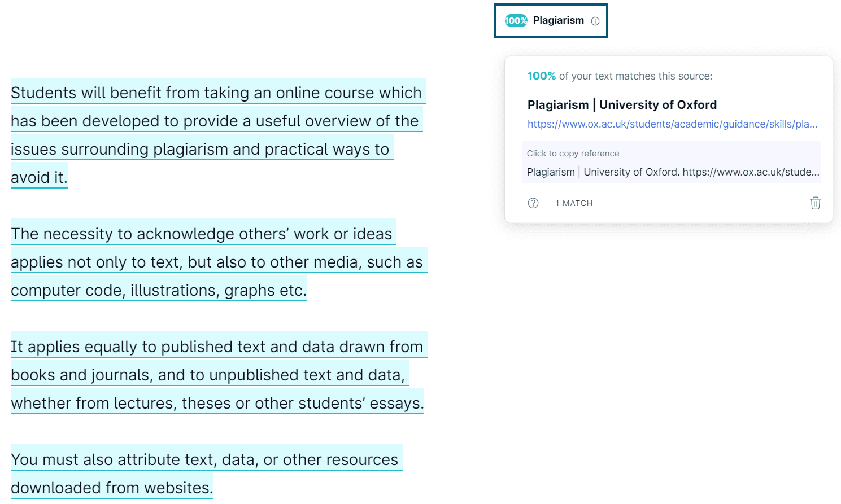Image resolution: width=841 pixels, height=504 pixels.
Task: Click the 1 MATCH counter
Action: (574, 203)
